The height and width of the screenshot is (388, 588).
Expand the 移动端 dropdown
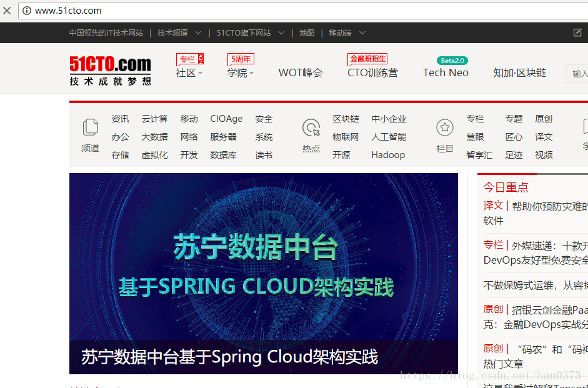(x=362, y=33)
